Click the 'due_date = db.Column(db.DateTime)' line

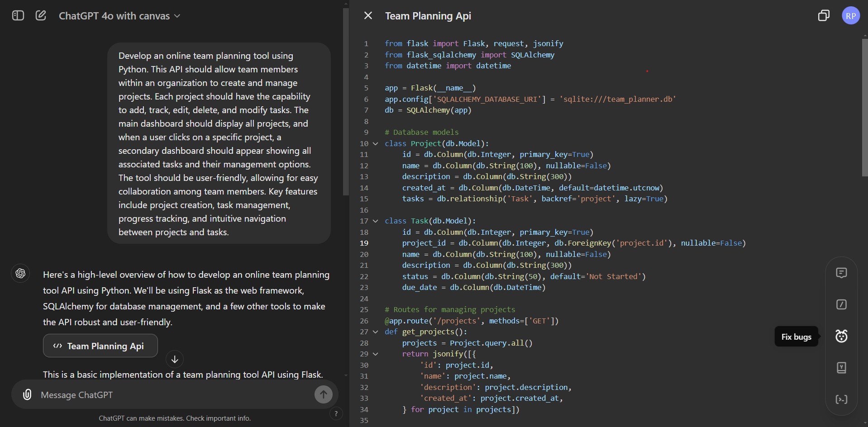(474, 287)
